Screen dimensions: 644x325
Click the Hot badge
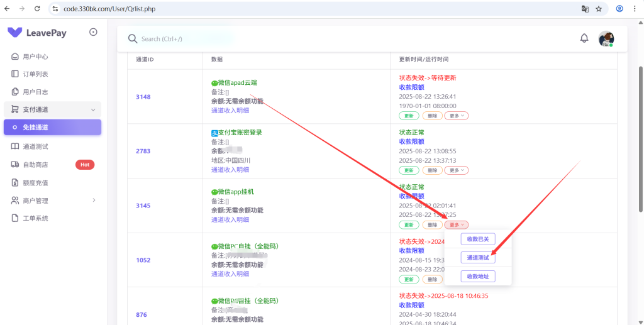tap(85, 165)
